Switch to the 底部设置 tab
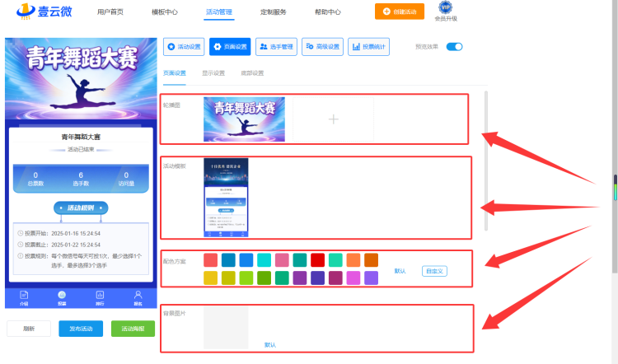618x364 pixels. click(252, 72)
